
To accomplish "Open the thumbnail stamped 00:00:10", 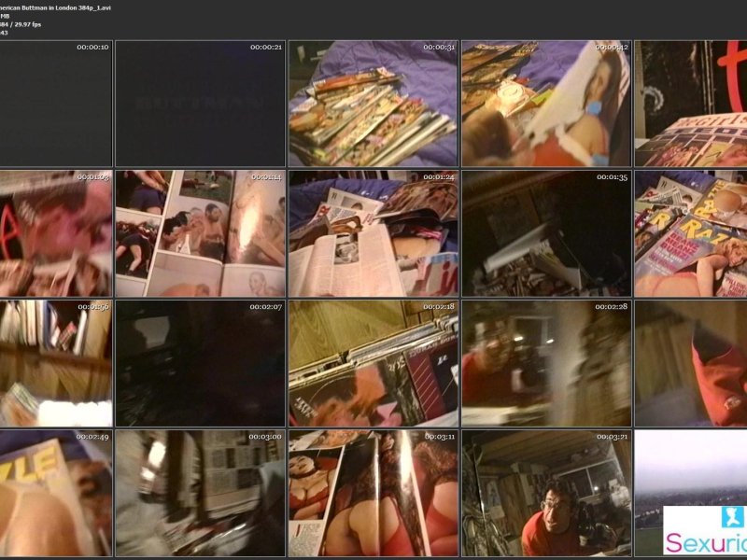I will coord(56,104).
